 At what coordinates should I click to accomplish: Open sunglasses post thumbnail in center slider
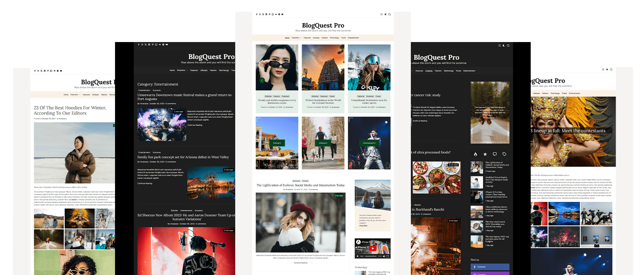click(277, 68)
